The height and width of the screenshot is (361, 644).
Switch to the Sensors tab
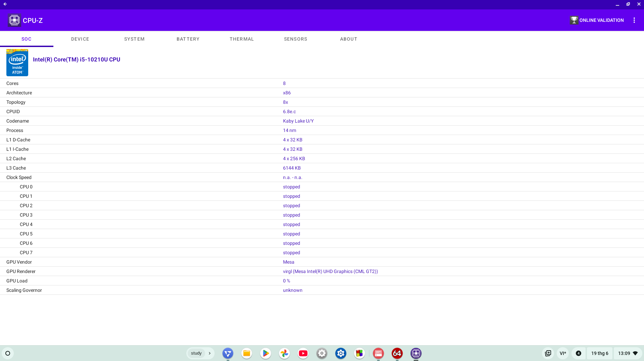coord(295,39)
